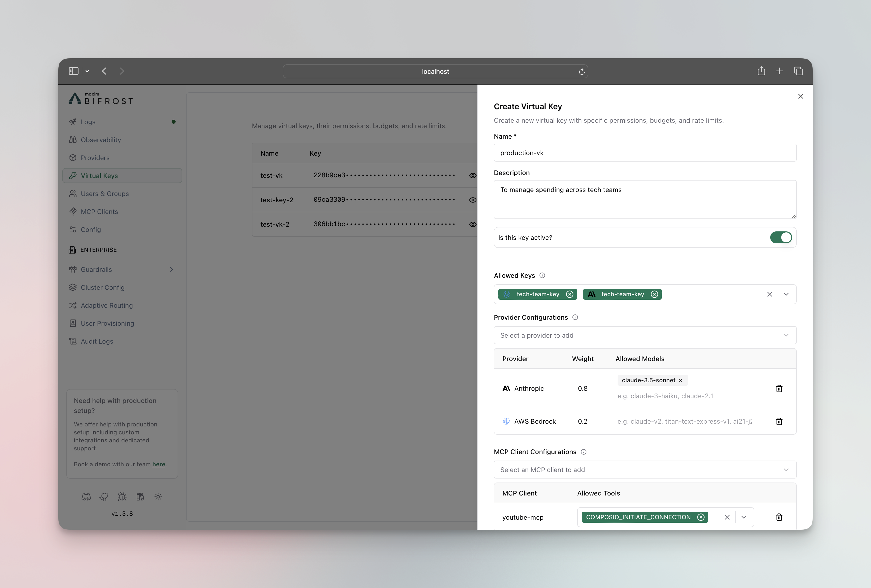This screenshot has height=588, width=871.
Task: Click the Maxim Bifrost logo
Action: [x=100, y=98]
